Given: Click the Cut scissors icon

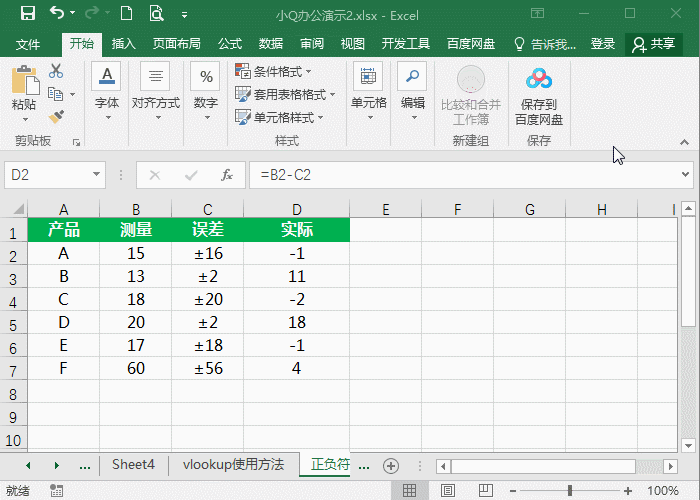Looking at the screenshot, I should coord(56,71).
